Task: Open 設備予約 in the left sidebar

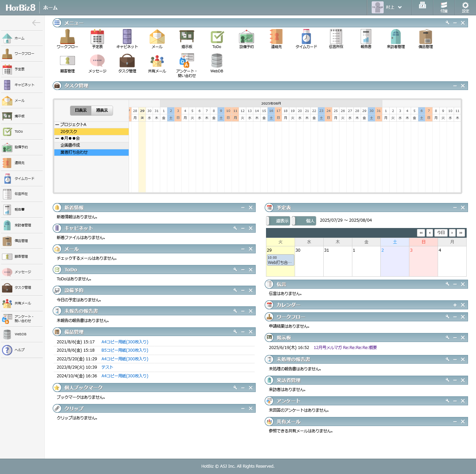Action: (x=22, y=147)
